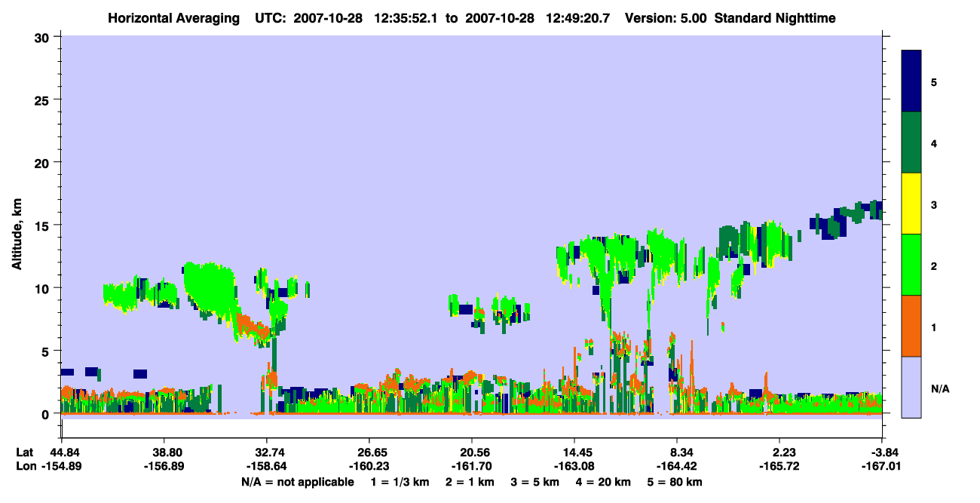Click the dark blue level 5 colorbar segment
Viewport: 980px width, 503px height.
pyautogui.click(x=911, y=81)
